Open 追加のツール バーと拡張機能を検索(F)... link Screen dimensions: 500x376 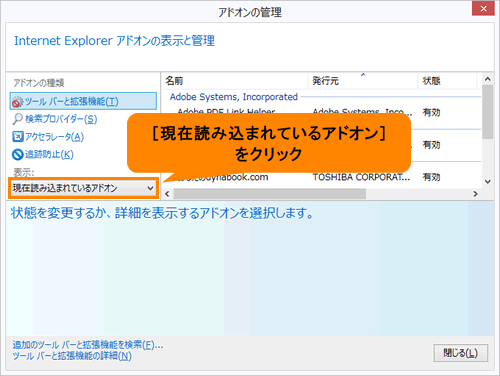pos(88,345)
